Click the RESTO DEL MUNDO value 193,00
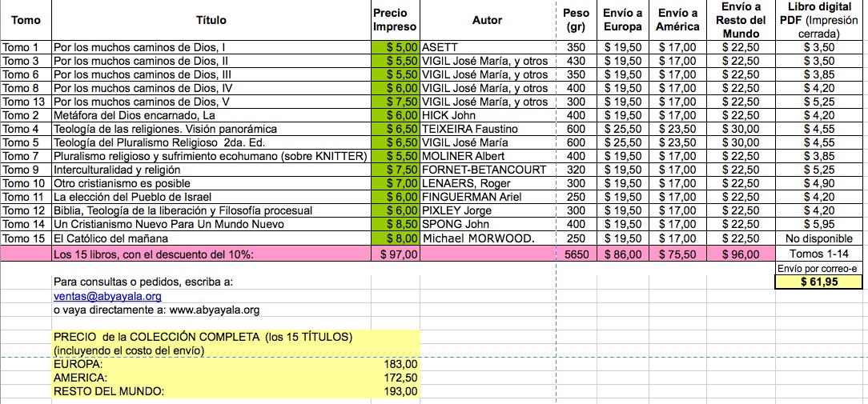This screenshot has height=404, width=868. pos(398,391)
